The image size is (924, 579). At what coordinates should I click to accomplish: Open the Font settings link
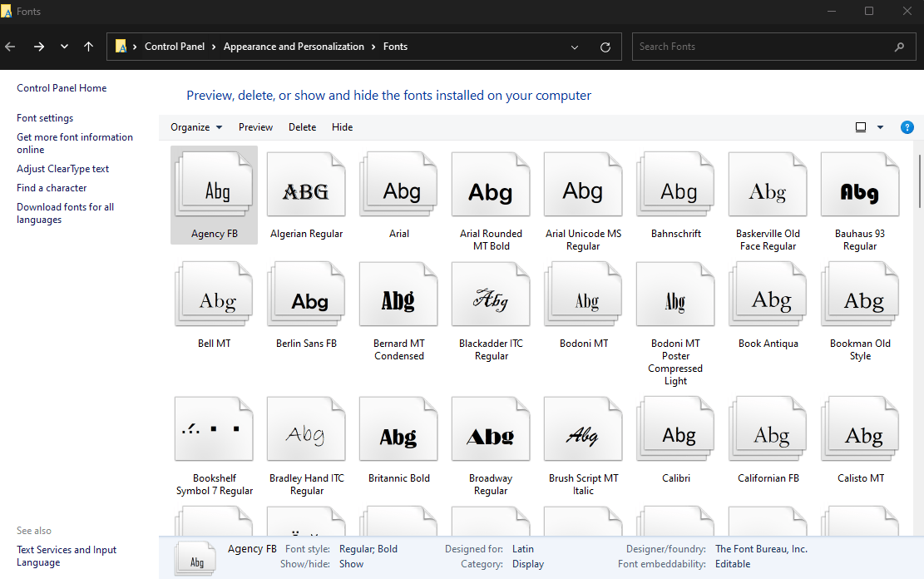click(x=45, y=118)
